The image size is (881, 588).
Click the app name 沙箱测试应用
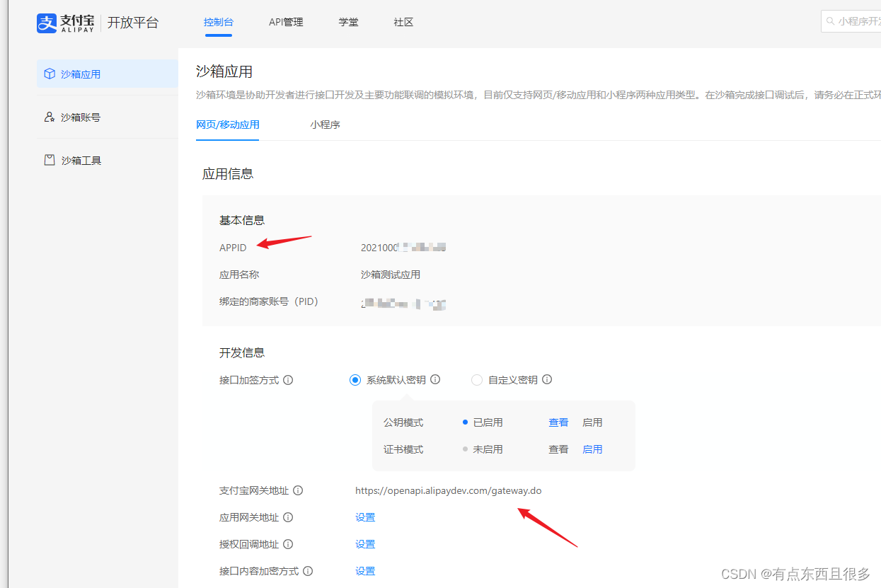coord(391,275)
